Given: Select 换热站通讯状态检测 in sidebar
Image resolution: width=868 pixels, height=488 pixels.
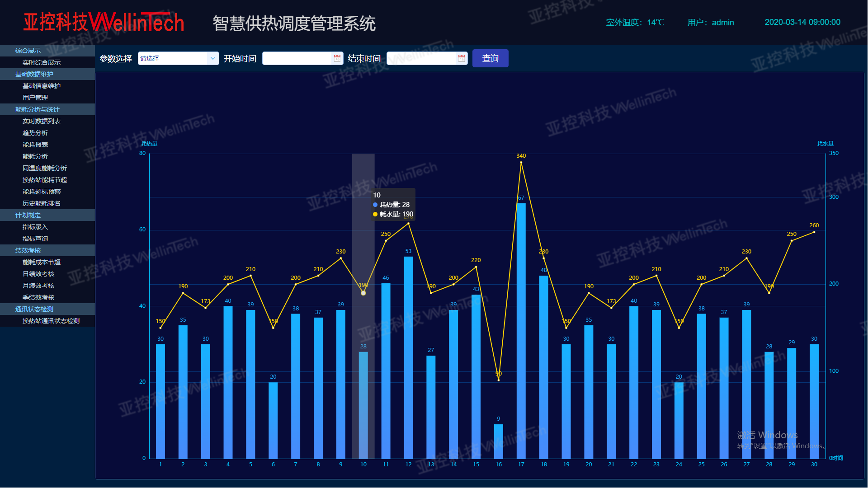Looking at the screenshot, I should [47, 321].
